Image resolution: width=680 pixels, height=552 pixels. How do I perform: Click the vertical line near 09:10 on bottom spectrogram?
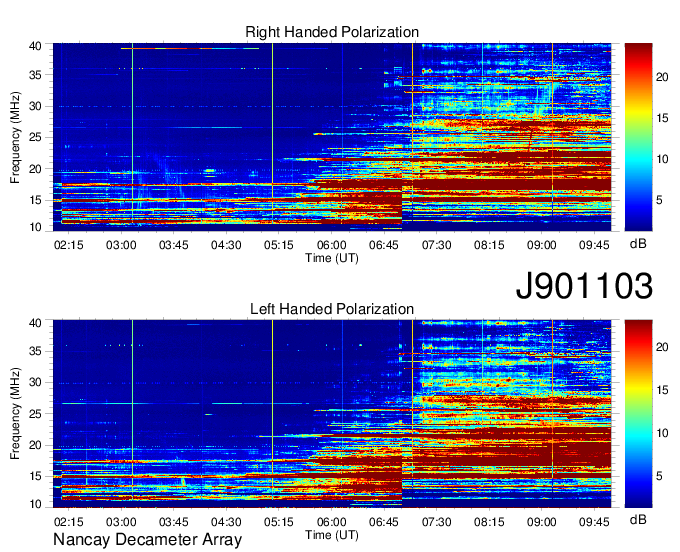[552, 413]
